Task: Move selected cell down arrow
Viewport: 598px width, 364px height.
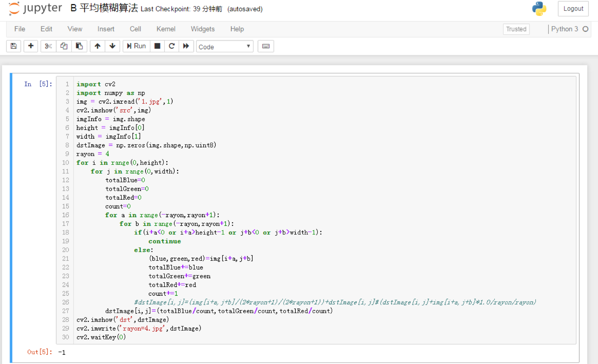Action: click(x=112, y=46)
